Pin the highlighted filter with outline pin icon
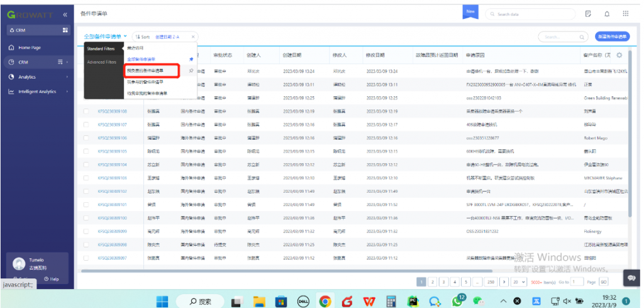The width and height of the screenshot is (644, 308). point(191,71)
